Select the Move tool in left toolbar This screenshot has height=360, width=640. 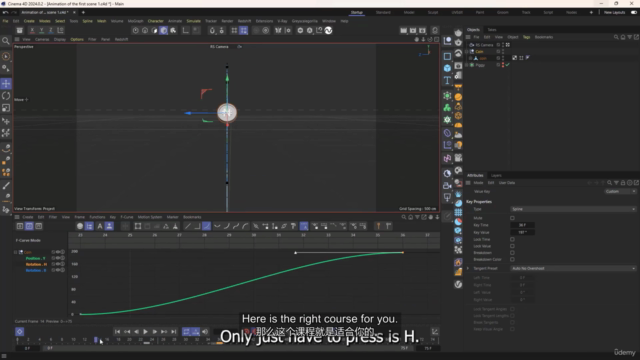click(6, 84)
